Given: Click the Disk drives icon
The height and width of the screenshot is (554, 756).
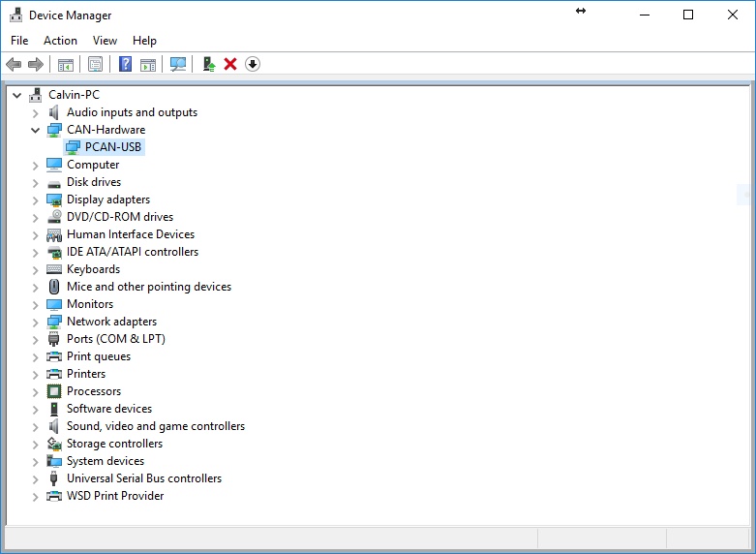Looking at the screenshot, I should (54, 183).
